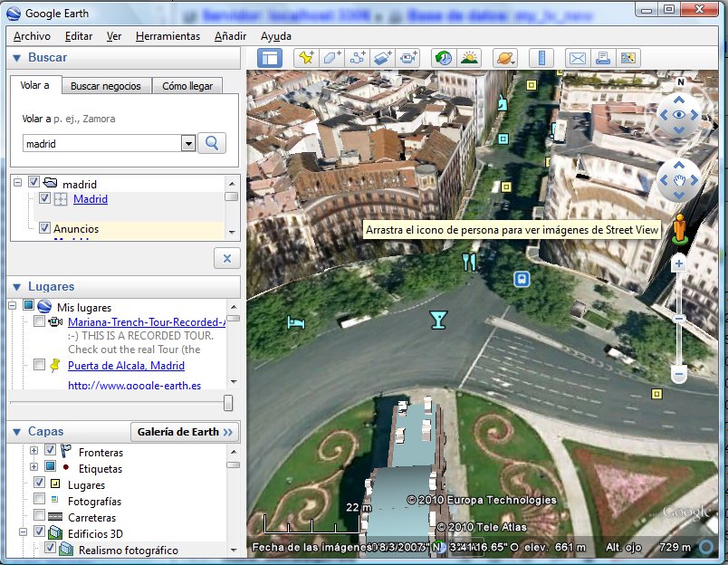Uncheck the Fronteras layer
This screenshot has width=728, height=565.
(x=50, y=450)
